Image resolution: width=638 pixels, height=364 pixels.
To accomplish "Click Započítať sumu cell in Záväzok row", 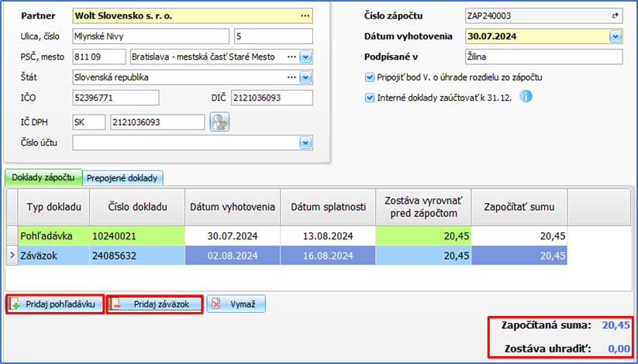I will pos(519,256).
